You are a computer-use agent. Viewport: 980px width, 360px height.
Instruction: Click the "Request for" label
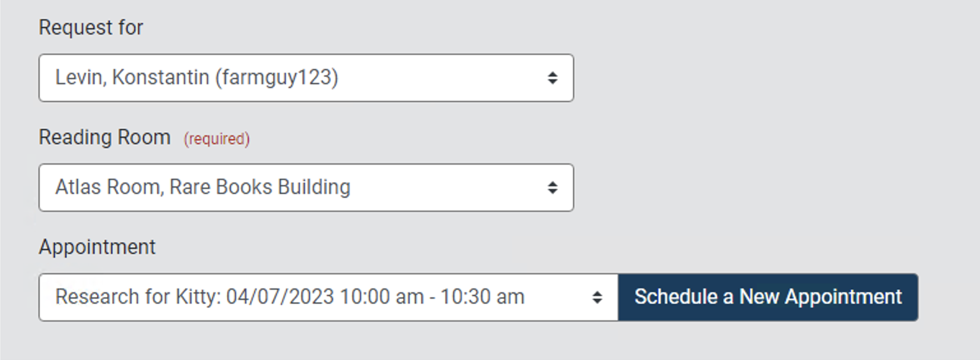coord(91,27)
